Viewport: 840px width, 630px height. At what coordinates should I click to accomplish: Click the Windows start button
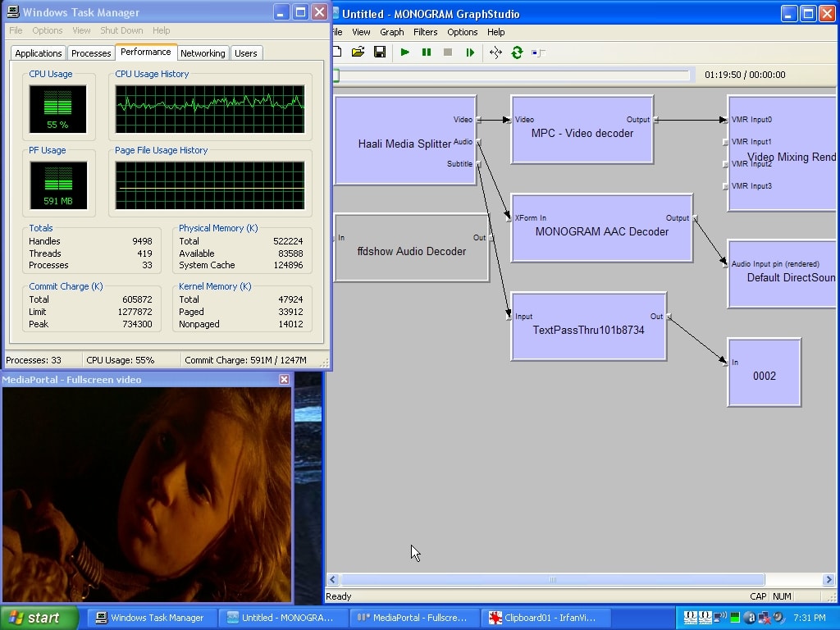[x=39, y=618]
